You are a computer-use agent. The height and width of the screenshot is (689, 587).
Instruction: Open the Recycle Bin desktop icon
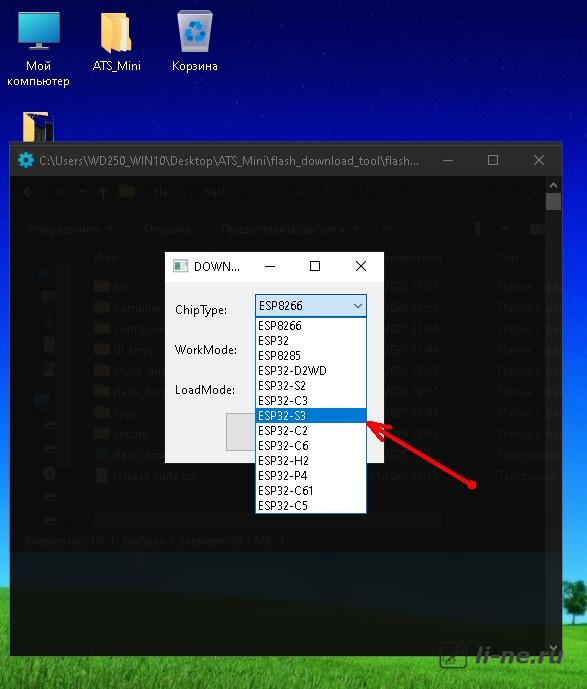point(195,41)
